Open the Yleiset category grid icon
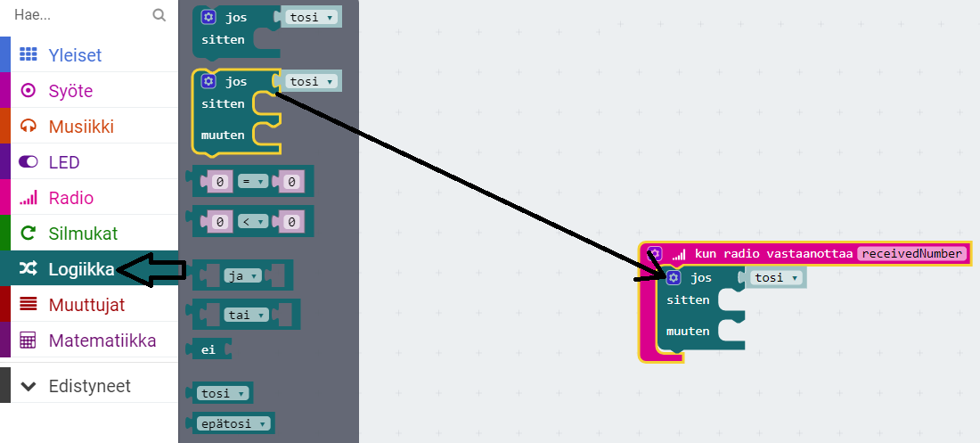 coord(29,55)
